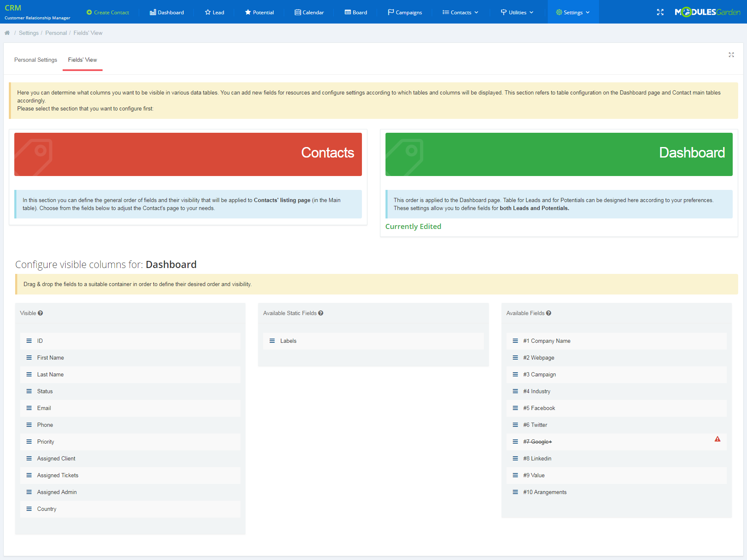The height and width of the screenshot is (560, 747).
Task: Select the Fields' View tab
Action: point(82,60)
